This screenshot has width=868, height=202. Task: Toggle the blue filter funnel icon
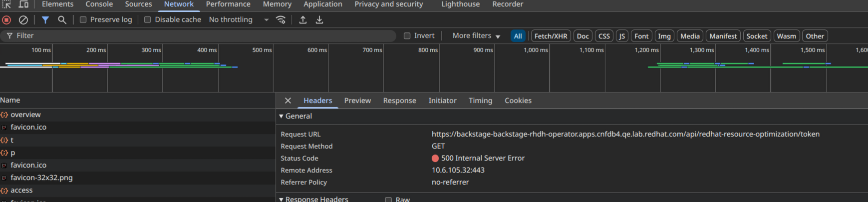(x=45, y=20)
